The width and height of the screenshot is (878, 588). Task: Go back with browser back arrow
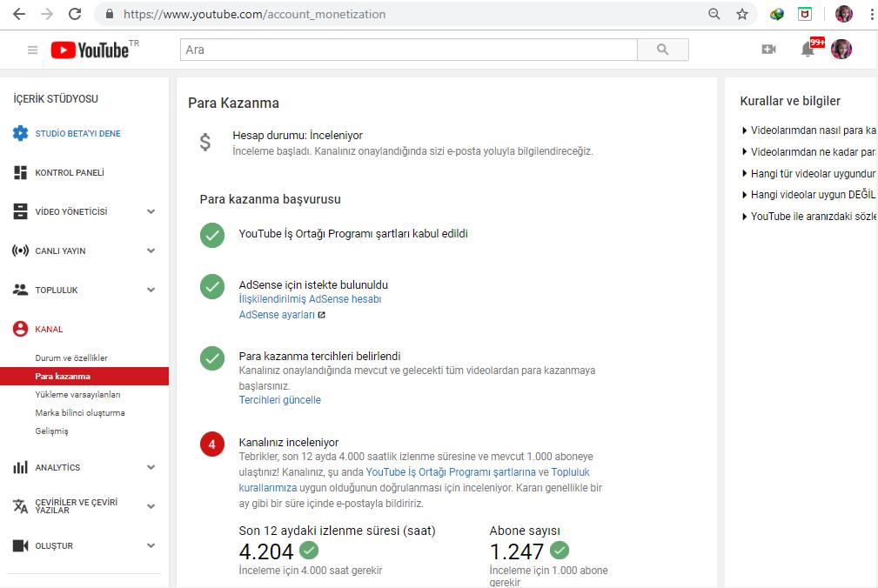19,14
